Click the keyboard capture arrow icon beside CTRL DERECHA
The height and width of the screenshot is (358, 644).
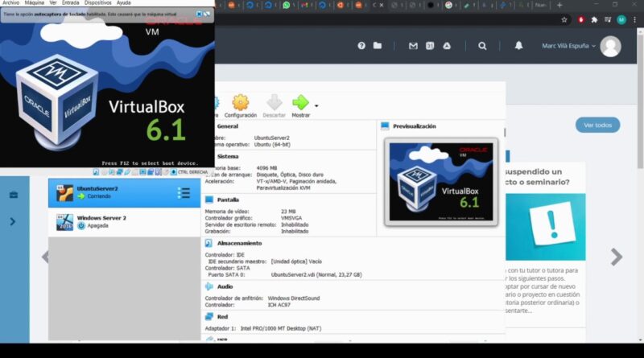173,172
